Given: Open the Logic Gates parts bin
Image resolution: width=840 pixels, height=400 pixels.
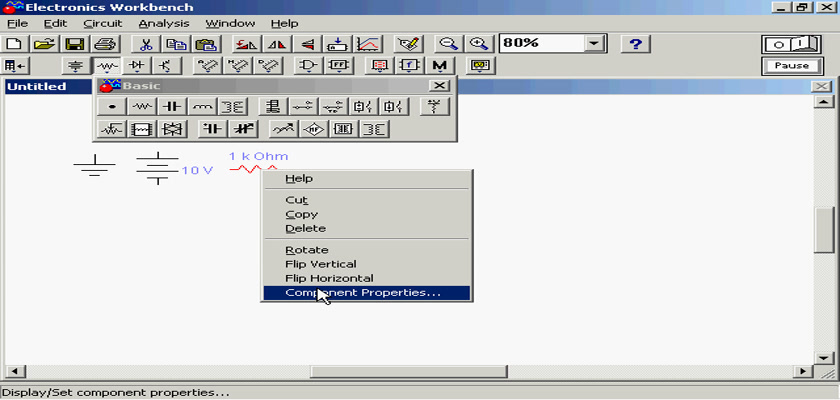Looking at the screenshot, I should point(309,66).
